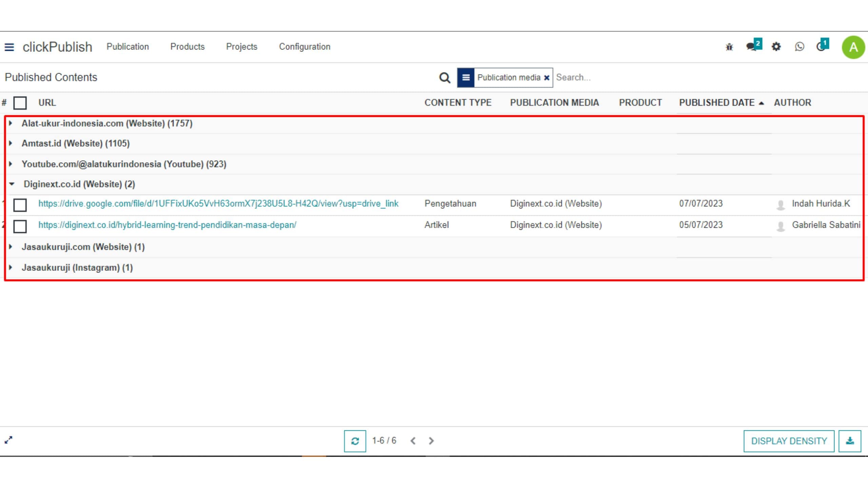Click the download export icon
868x488 pixels.
[850, 441]
